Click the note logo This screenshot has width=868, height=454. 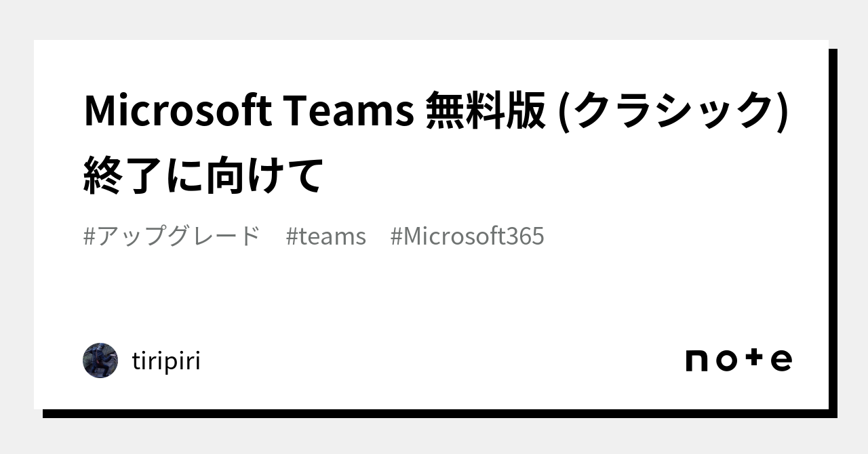point(738,360)
